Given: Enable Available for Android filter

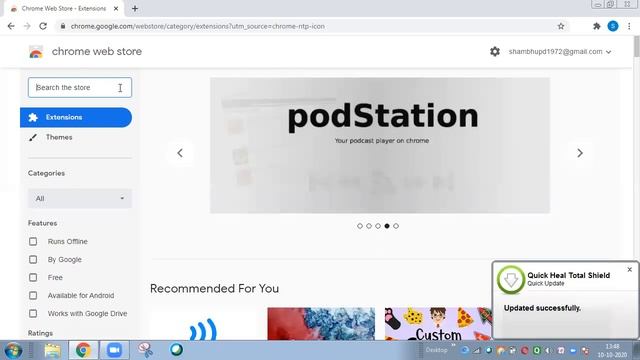Looking at the screenshot, I should [x=33, y=296].
